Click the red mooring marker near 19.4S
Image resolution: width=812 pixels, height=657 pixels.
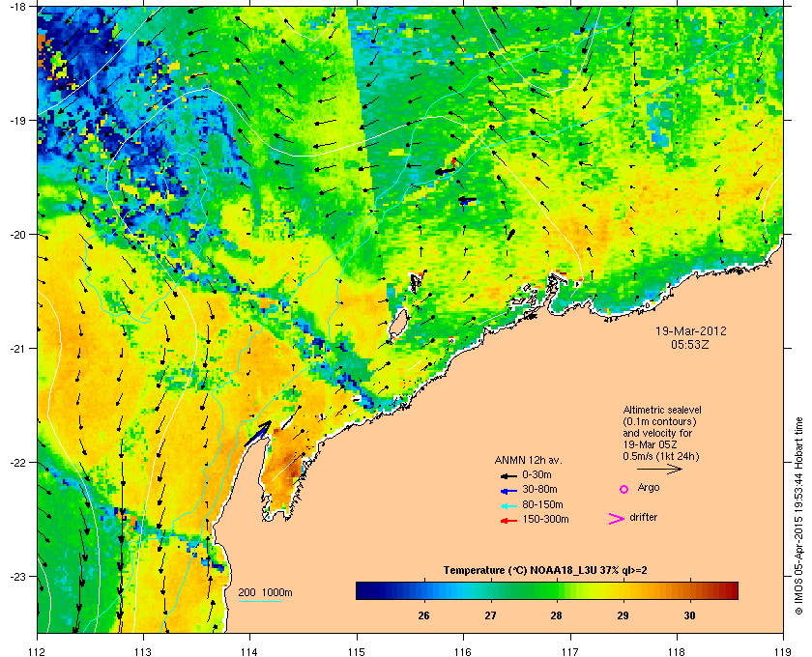[x=454, y=163]
